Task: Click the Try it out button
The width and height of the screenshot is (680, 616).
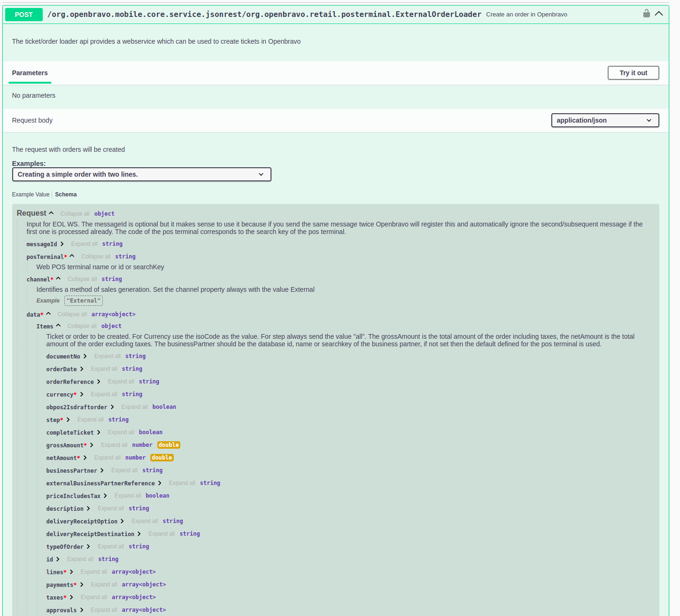Action: coord(633,73)
